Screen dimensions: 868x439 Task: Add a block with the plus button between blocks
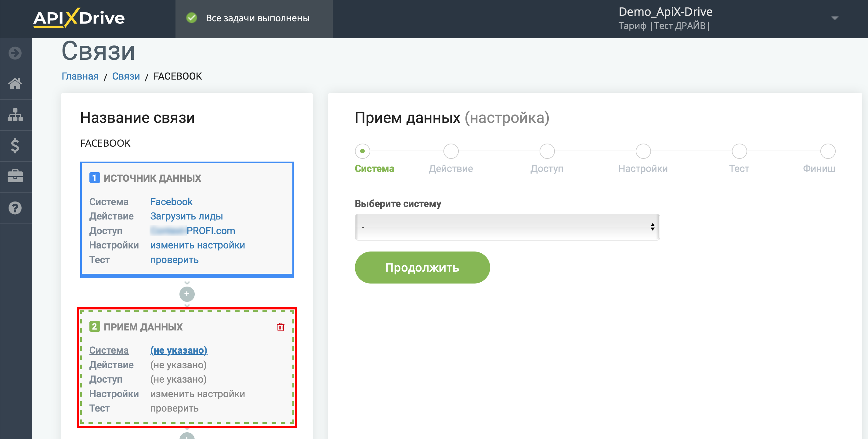click(x=187, y=294)
